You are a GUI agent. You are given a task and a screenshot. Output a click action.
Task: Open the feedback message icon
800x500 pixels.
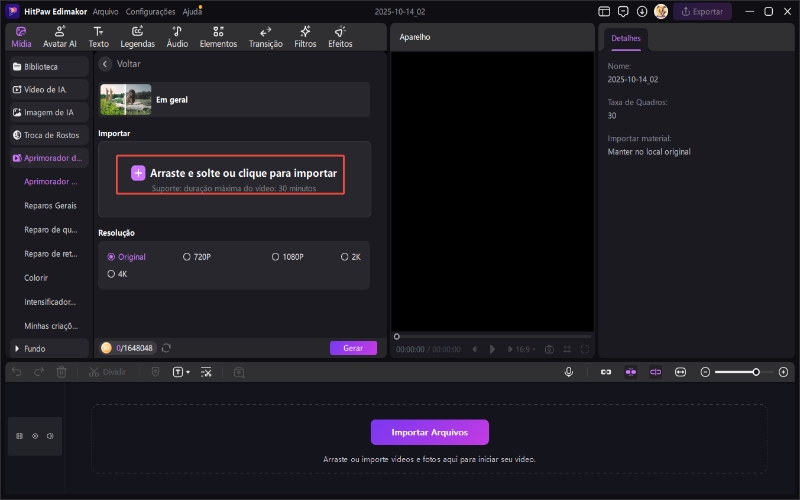[623, 11]
